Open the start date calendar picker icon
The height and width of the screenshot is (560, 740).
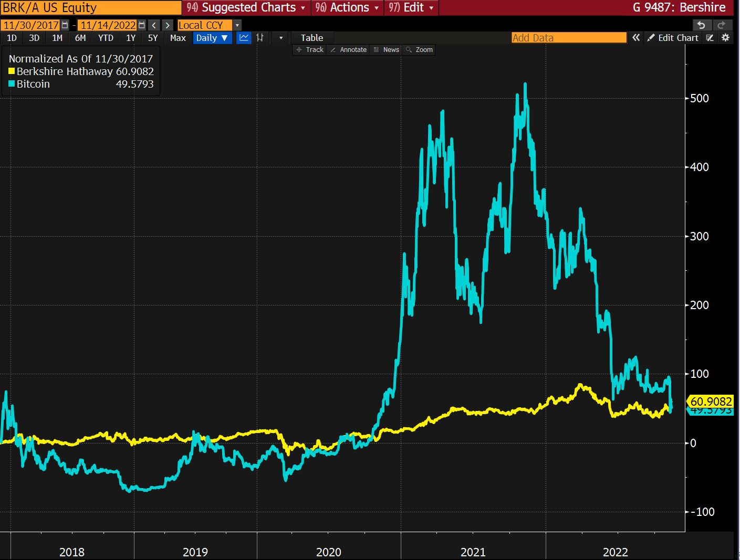tap(65, 25)
